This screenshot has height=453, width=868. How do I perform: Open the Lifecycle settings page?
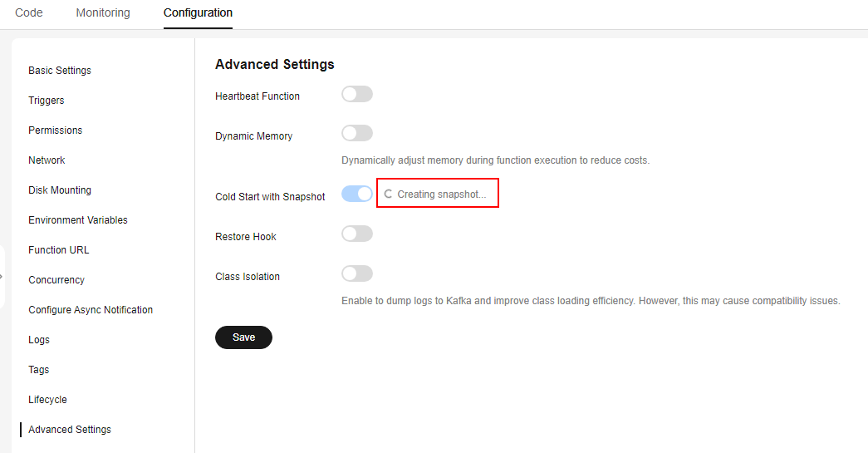coord(47,399)
